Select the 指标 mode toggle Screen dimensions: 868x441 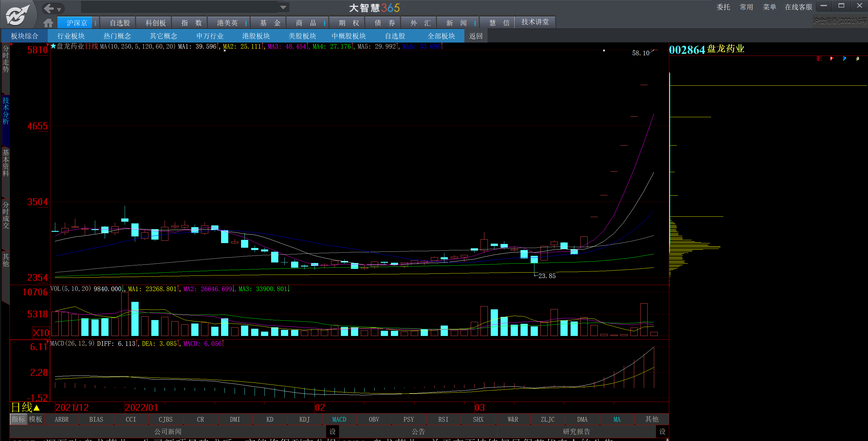(18, 419)
